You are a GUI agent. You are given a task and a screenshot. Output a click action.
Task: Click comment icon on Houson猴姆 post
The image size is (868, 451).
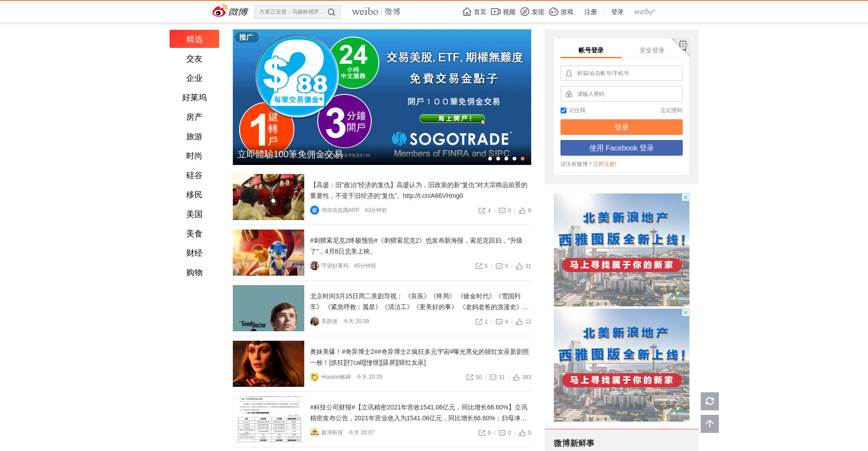[493, 377]
